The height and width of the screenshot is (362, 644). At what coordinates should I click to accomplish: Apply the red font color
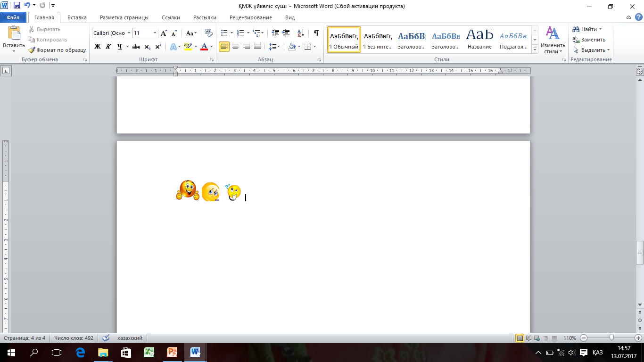(204, 47)
